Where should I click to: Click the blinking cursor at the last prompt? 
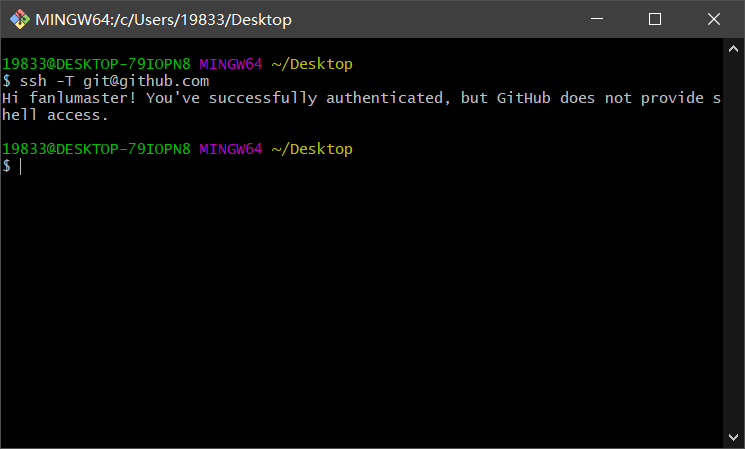(19, 166)
